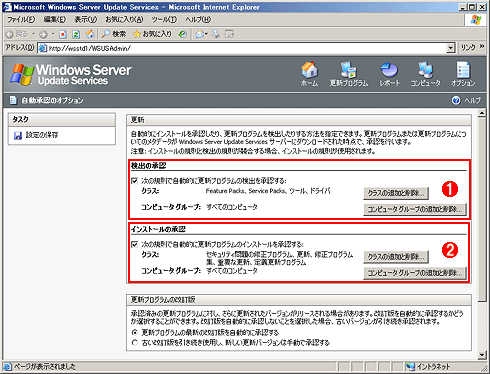Click the IE Mail toolbar icon

click(x=200, y=34)
